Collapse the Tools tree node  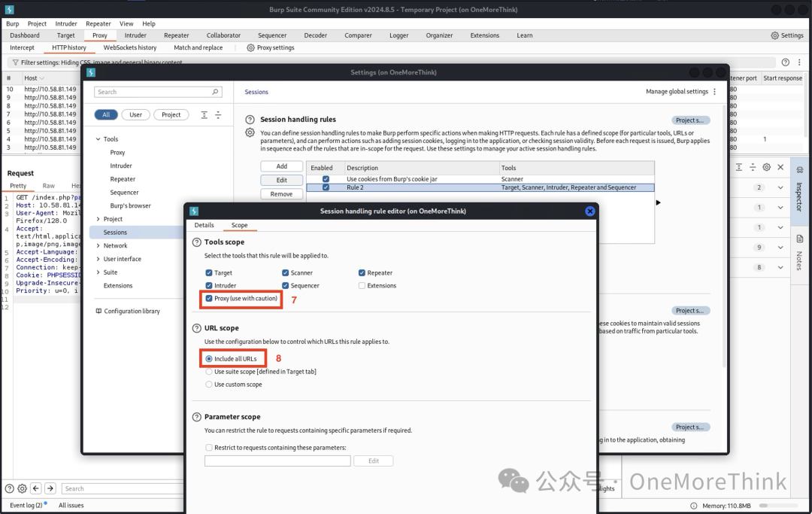point(98,139)
